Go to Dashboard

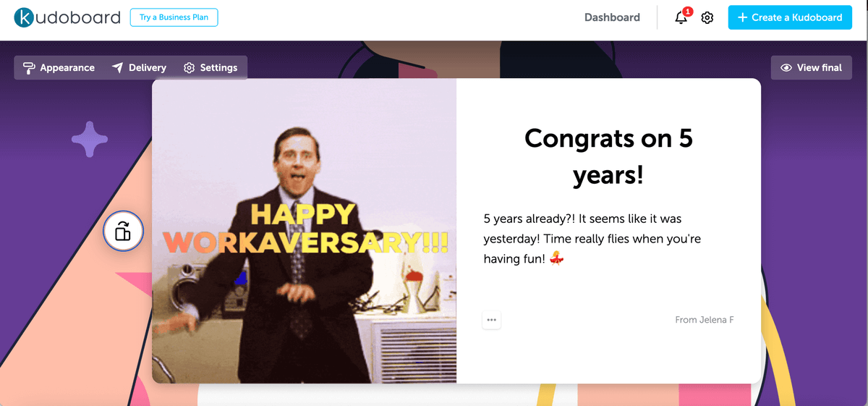click(x=612, y=17)
